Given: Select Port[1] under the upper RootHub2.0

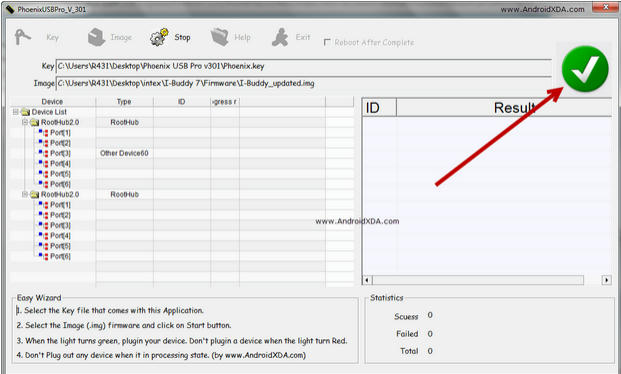Looking at the screenshot, I should click(60, 133).
